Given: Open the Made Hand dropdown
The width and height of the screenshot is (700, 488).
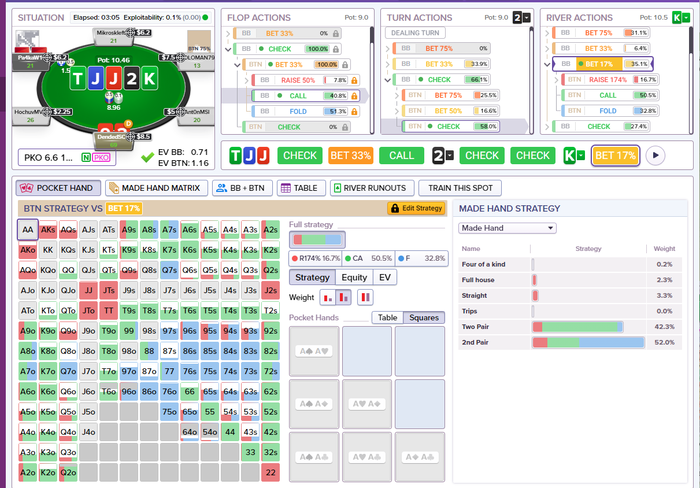Looking at the screenshot, I should tap(507, 228).
